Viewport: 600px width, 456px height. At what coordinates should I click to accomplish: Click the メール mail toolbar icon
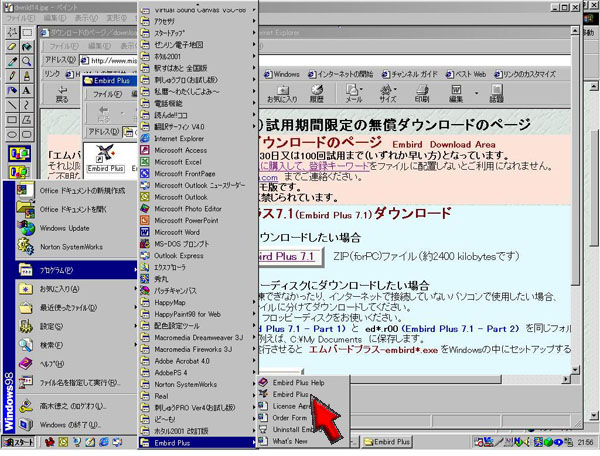354,94
